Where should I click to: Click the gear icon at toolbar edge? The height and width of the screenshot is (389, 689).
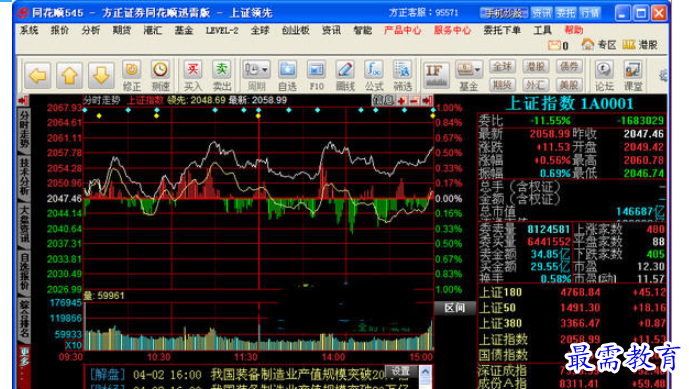click(663, 76)
